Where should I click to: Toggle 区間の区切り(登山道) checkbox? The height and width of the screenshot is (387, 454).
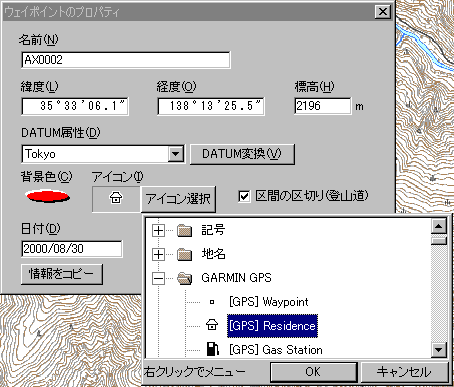tap(244, 196)
